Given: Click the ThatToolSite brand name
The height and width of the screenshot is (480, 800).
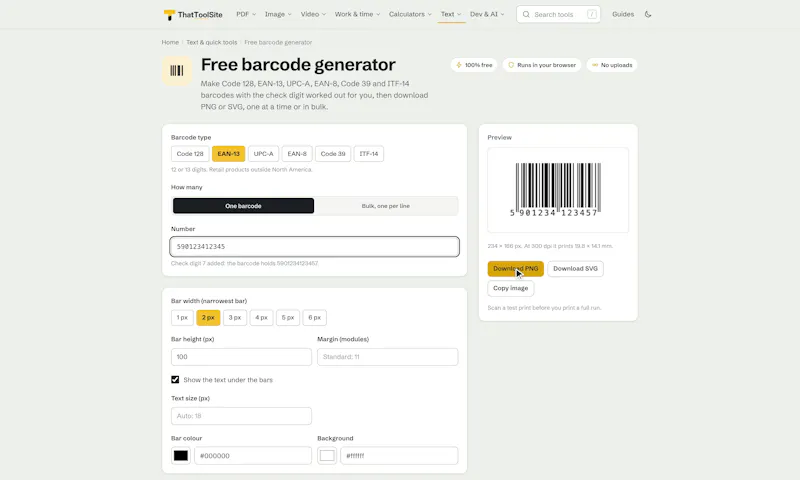Looking at the screenshot, I should coord(200,15).
